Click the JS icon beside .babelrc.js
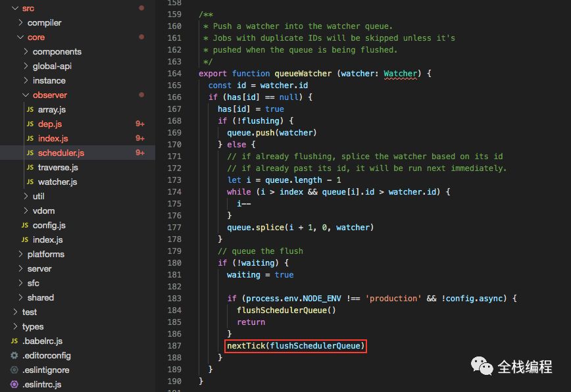 pyautogui.click(x=14, y=341)
